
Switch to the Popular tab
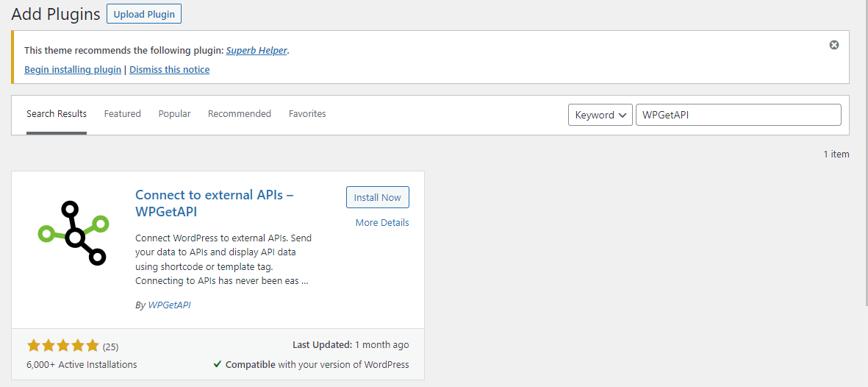tap(174, 113)
